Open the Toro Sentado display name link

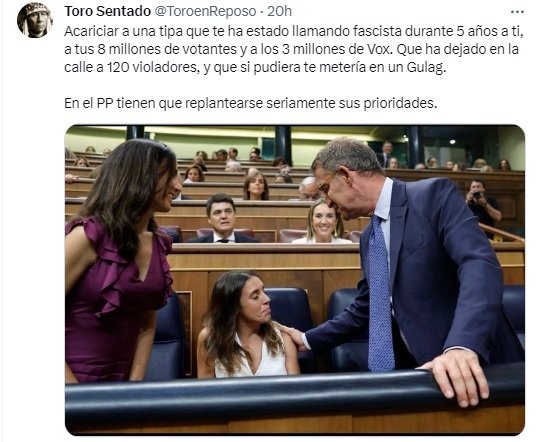[x=107, y=12]
